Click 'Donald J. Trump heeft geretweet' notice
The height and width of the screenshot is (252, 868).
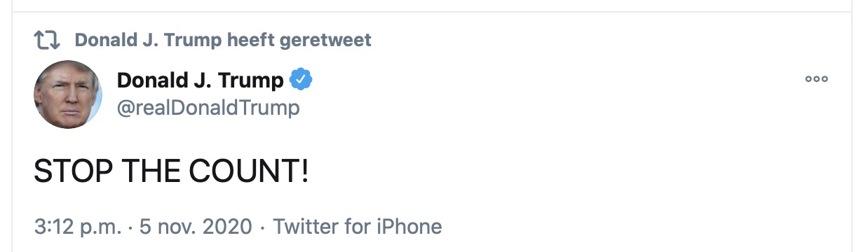point(223,40)
